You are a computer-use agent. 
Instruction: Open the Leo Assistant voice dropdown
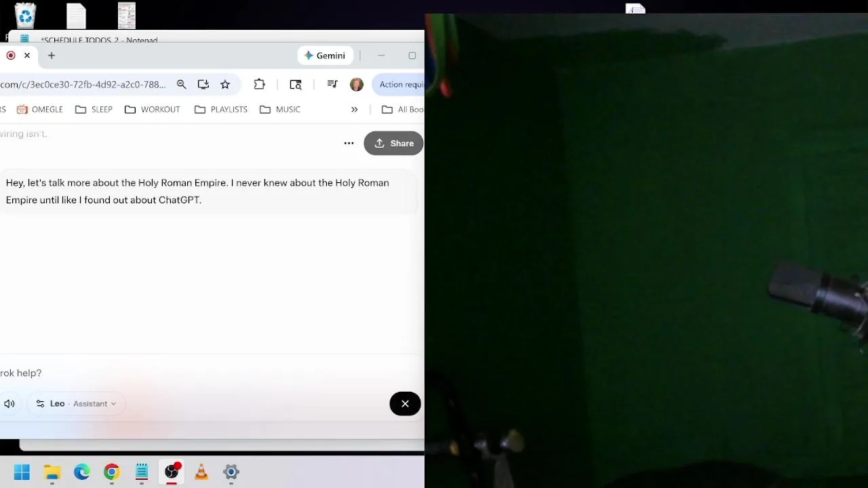[76, 404]
